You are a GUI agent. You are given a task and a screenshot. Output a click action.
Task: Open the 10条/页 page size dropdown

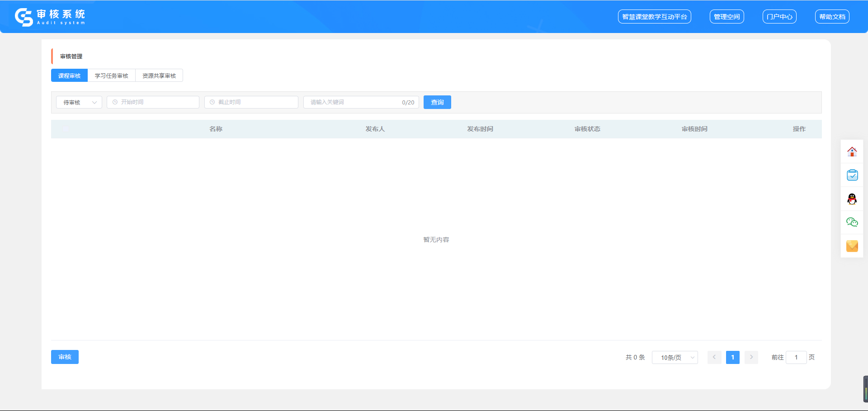coord(675,357)
